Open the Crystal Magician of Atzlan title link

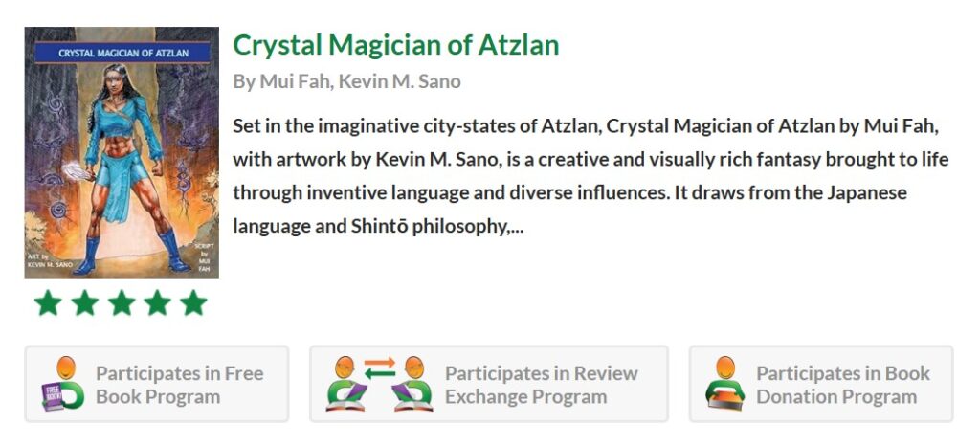point(395,45)
